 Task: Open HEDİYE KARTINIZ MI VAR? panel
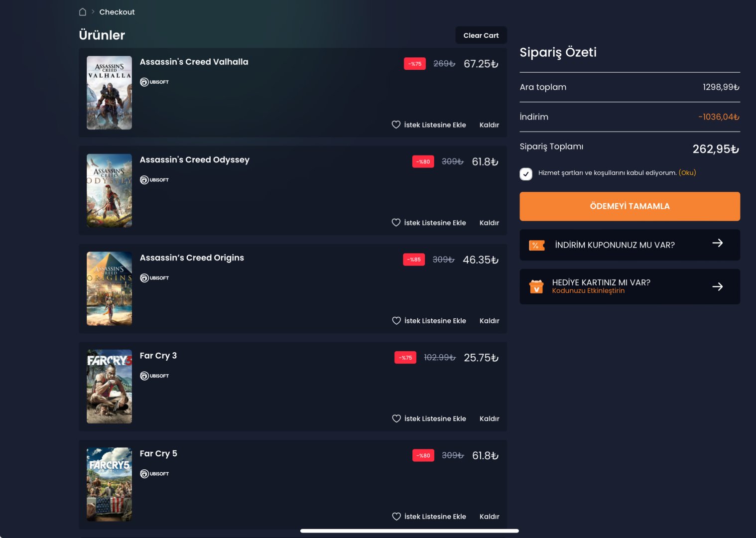pos(630,286)
